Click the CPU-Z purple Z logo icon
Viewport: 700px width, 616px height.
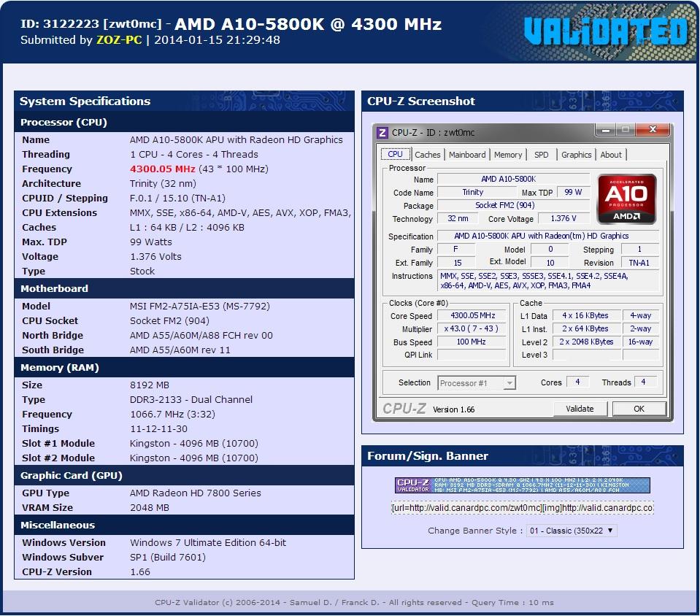click(x=382, y=133)
